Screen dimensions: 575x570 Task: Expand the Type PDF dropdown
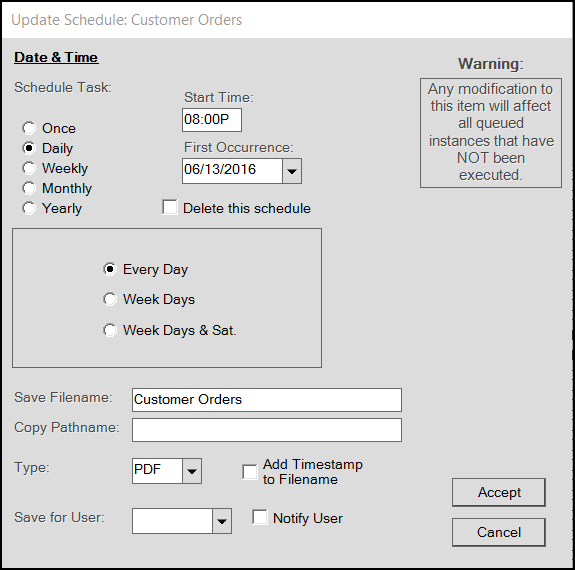tap(192, 471)
